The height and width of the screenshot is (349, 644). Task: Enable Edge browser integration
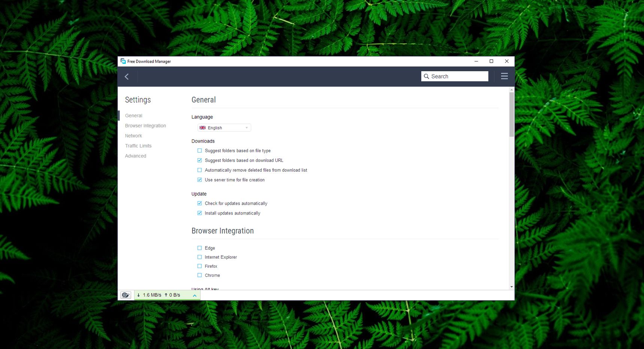point(200,248)
